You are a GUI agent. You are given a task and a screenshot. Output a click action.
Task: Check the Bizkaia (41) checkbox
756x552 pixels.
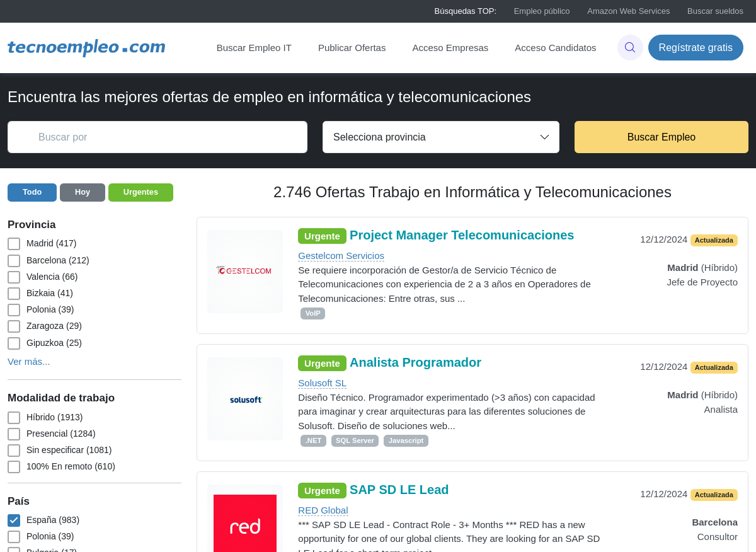[x=14, y=294]
